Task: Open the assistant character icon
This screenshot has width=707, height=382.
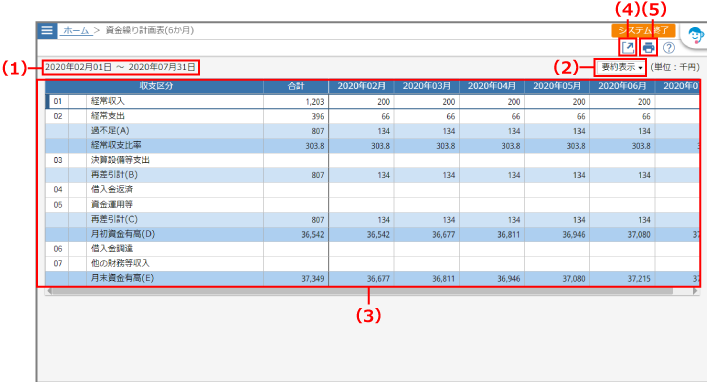Action: coord(695,35)
